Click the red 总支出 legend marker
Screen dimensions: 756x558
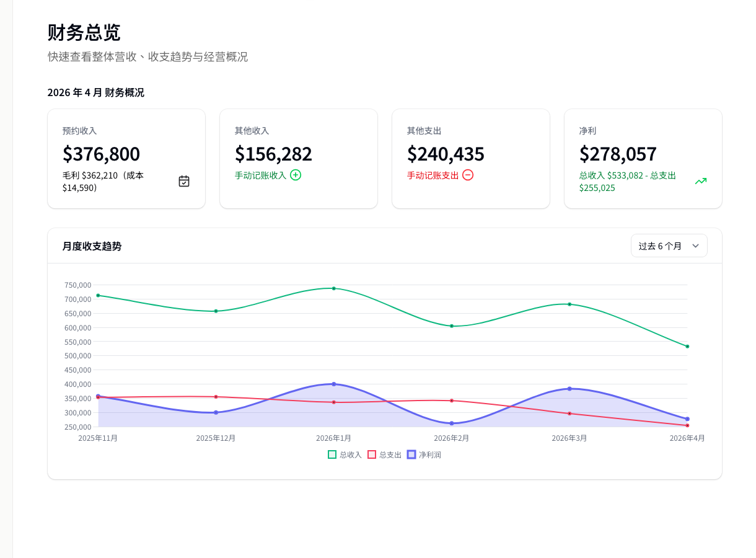372,454
